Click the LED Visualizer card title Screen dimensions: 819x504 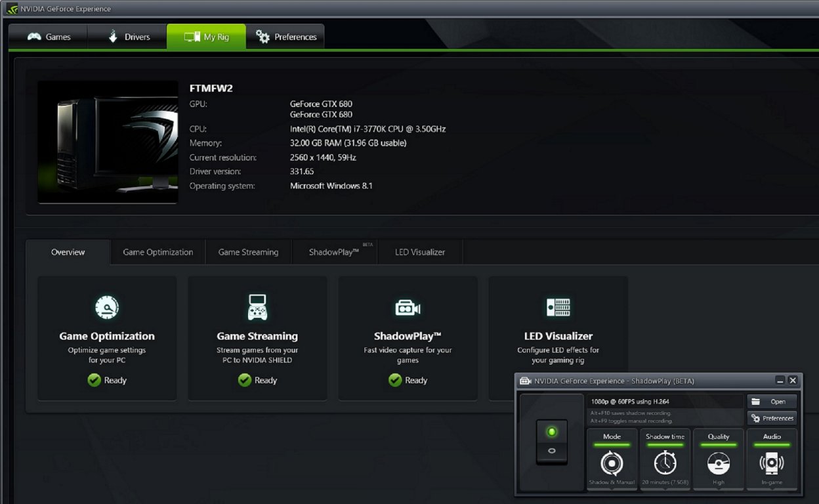click(x=558, y=336)
